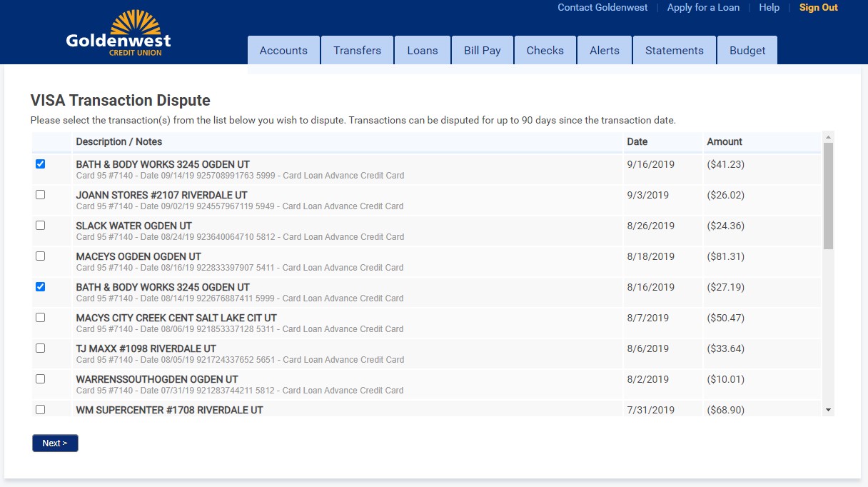The height and width of the screenshot is (487, 868).
Task: Click the Goldenwest Credit Union logo
Action: [118, 34]
